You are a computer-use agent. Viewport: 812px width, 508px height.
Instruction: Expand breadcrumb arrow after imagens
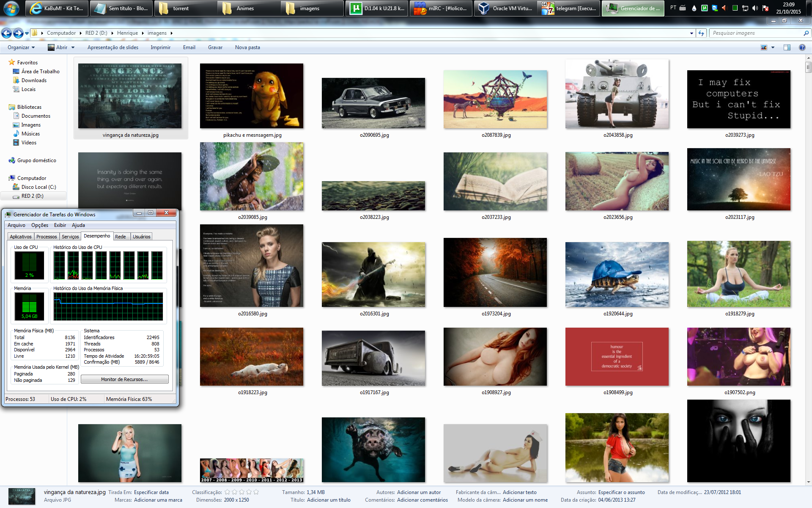(171, 33)
